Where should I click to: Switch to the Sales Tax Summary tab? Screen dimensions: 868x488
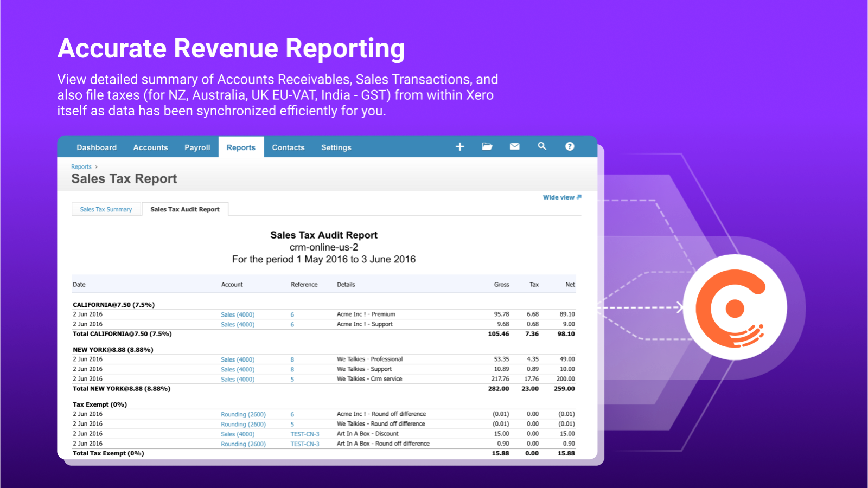[106, 209]
